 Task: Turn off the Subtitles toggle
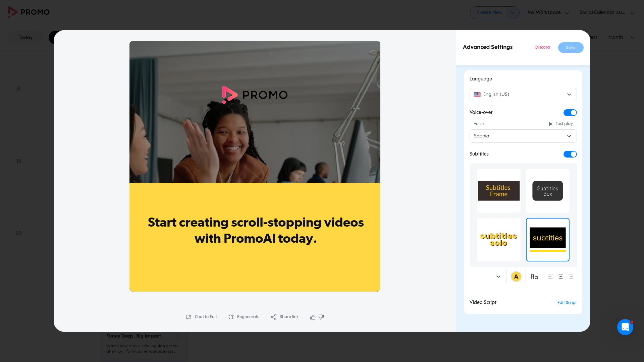point(570,154)
